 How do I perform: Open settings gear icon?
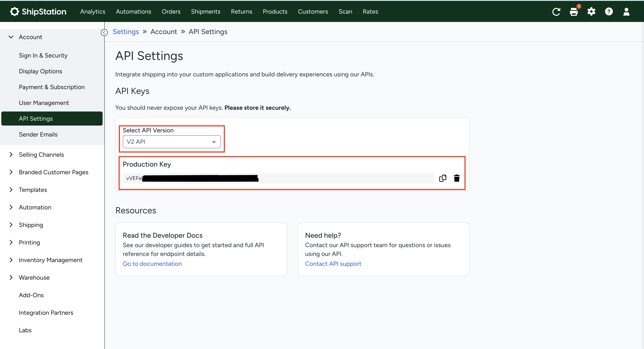point(591,11)
